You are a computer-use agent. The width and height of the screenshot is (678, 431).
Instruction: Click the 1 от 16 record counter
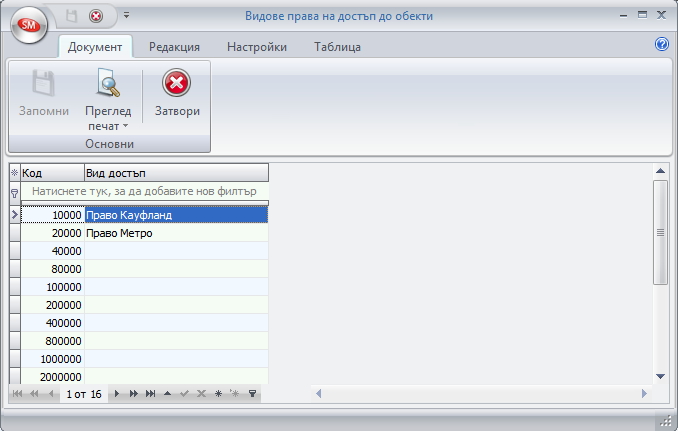click(84, 394)
